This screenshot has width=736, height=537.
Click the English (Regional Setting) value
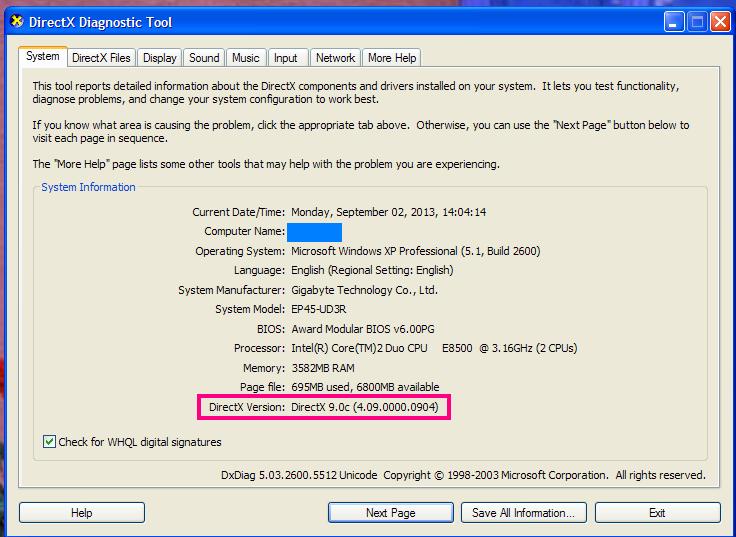372,270
